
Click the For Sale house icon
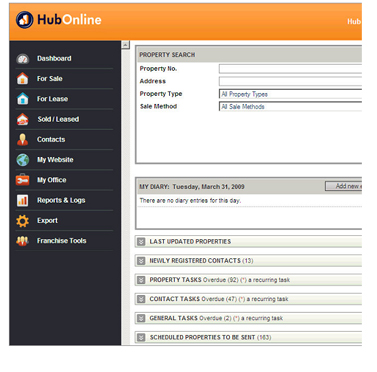(23, 78)
